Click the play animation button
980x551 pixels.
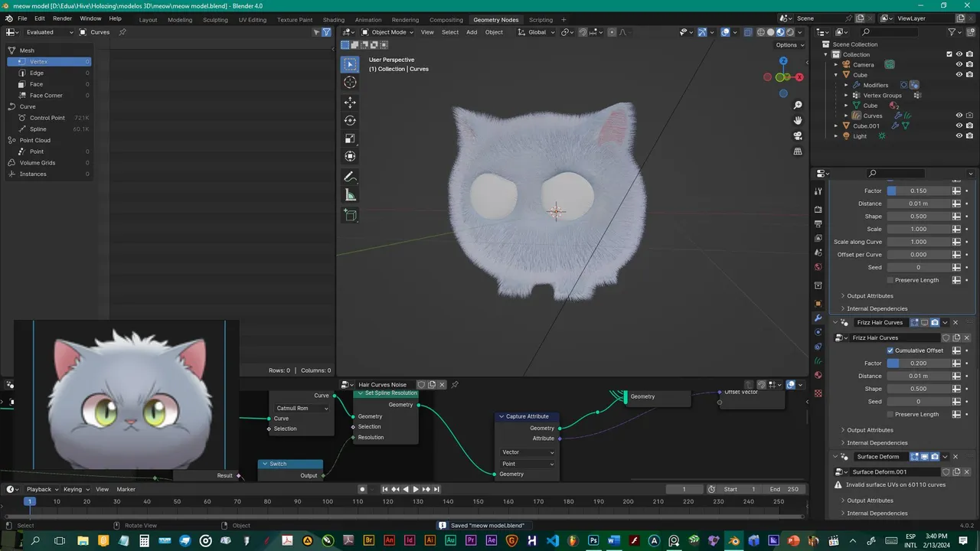point(416,489)
